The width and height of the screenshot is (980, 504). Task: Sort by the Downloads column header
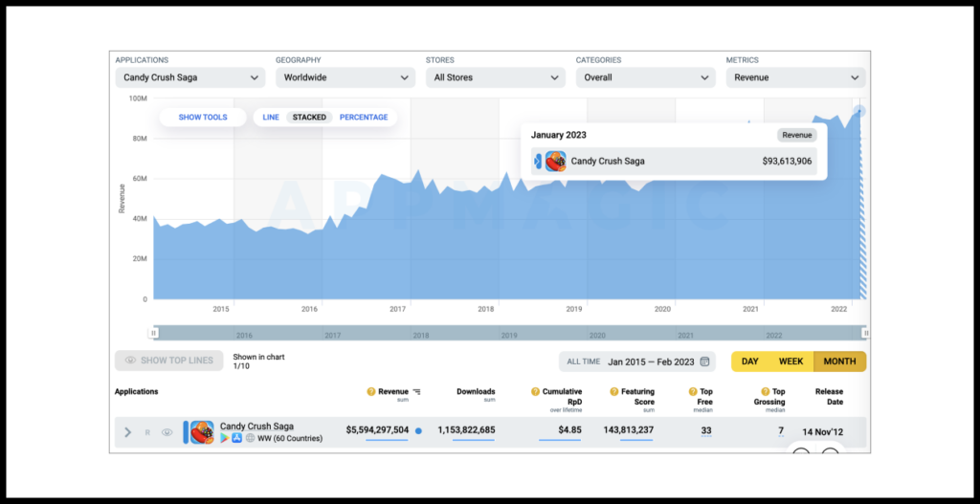[x=476, y=391]
